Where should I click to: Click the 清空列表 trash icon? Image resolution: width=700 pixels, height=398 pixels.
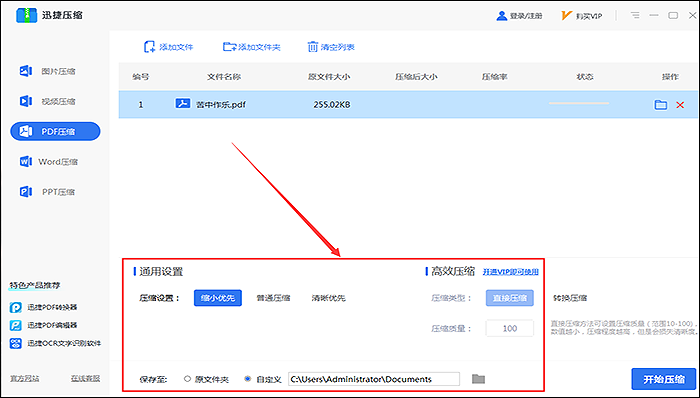click(313, 47)
